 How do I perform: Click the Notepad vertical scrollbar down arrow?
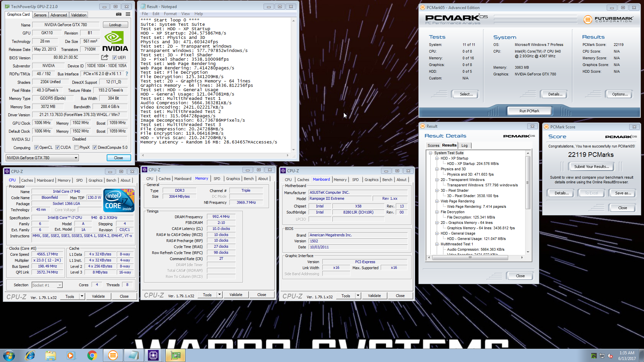(x=293, y=150)
